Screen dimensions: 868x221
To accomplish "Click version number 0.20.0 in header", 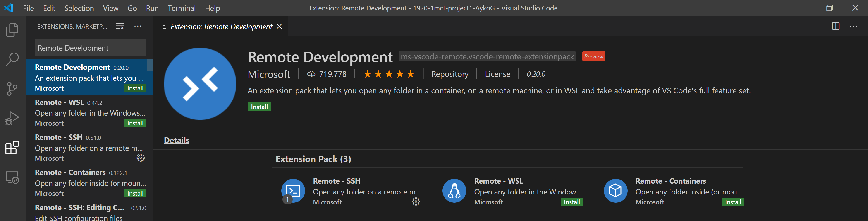I will [x=536, y=74].
